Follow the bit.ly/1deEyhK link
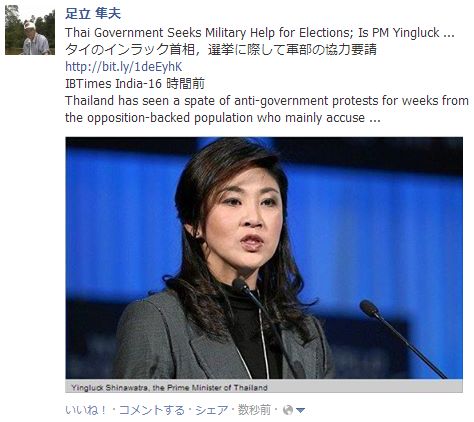This screenshot has height=422, width=474. tap(124, 67)
